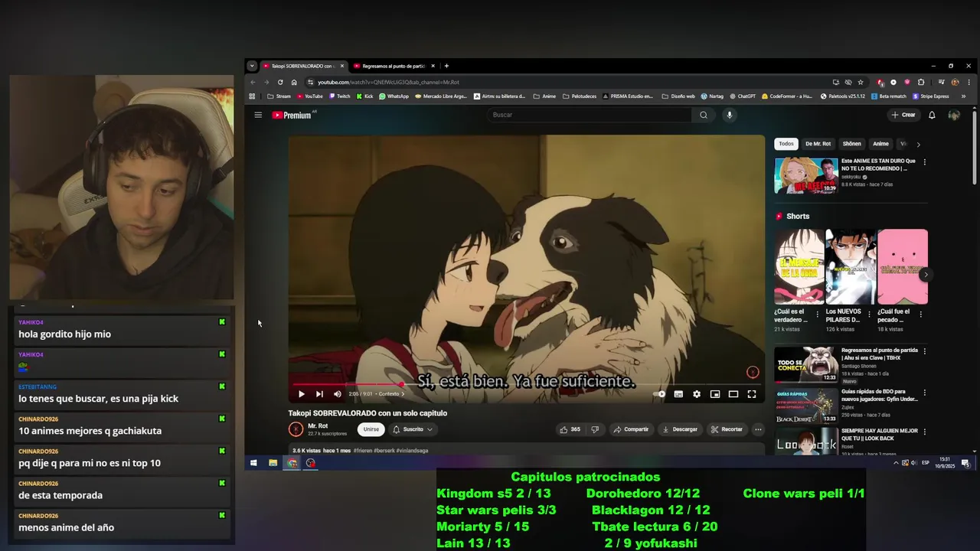Click the Compartir button
The height and width of the screenshot is (551, 980).
(631, 429)
